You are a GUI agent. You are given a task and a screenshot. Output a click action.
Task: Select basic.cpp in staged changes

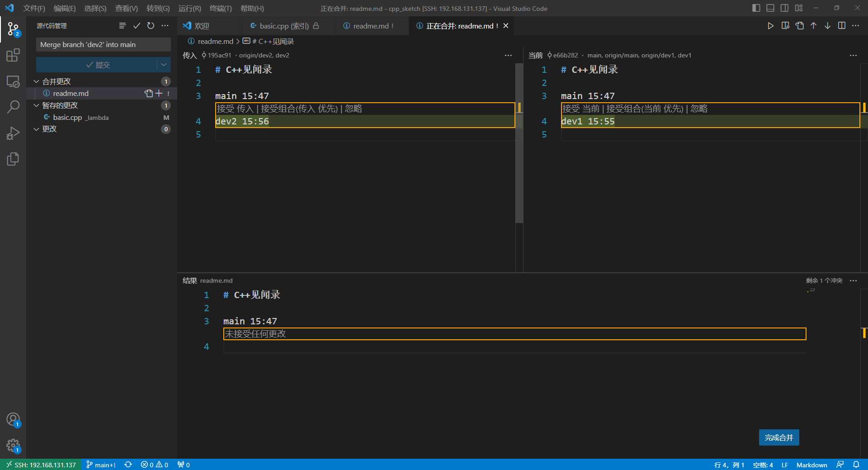102,117
